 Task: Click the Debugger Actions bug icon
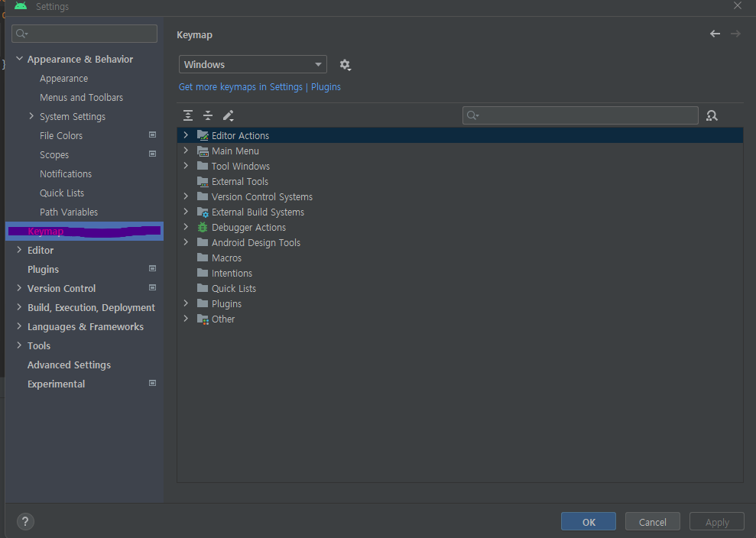[203, 227]
